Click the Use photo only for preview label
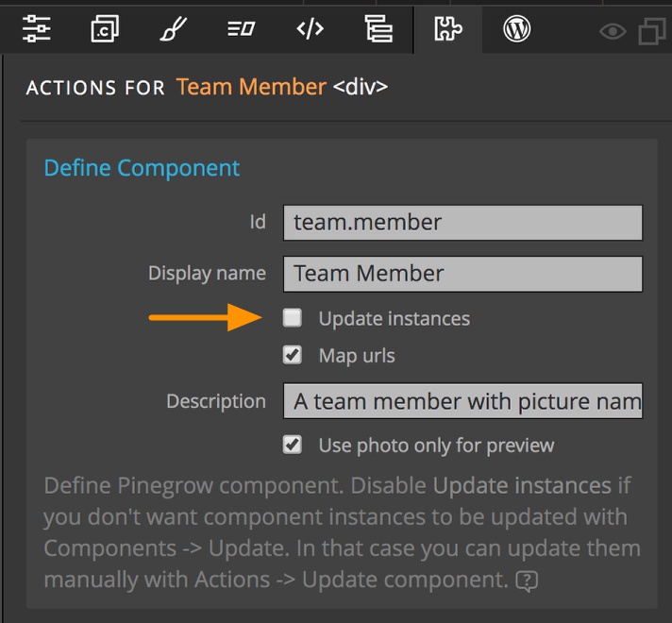672x623 pixels. coord(436,446)
